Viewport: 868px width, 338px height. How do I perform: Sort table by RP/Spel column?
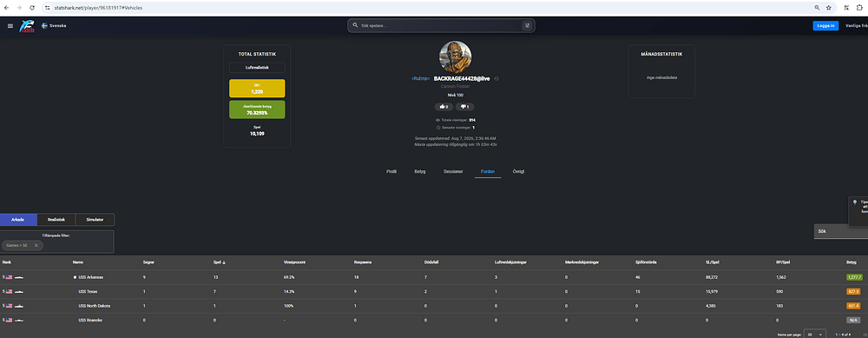[x=784, y=262]
